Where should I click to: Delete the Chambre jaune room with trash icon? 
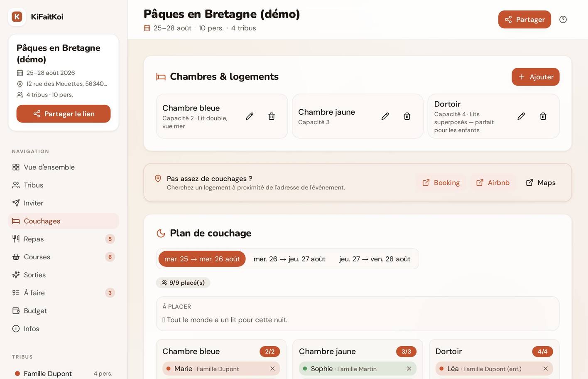[x=407, y=116]
